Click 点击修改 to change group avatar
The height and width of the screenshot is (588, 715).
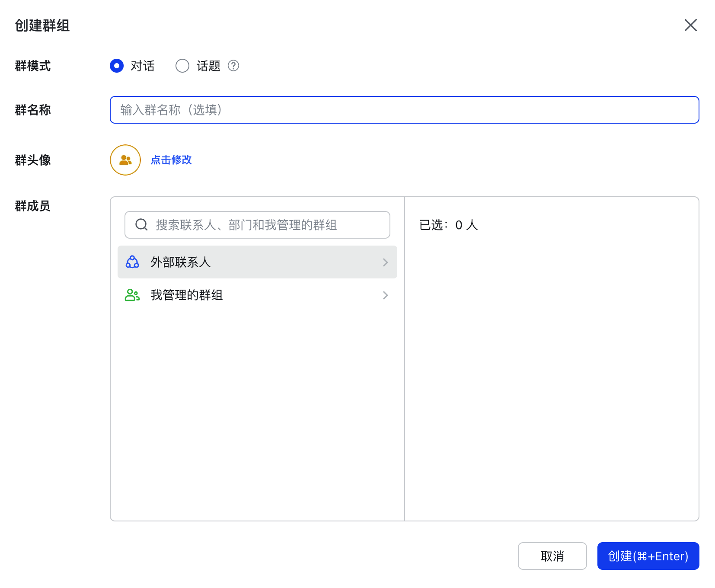(171, 160)
